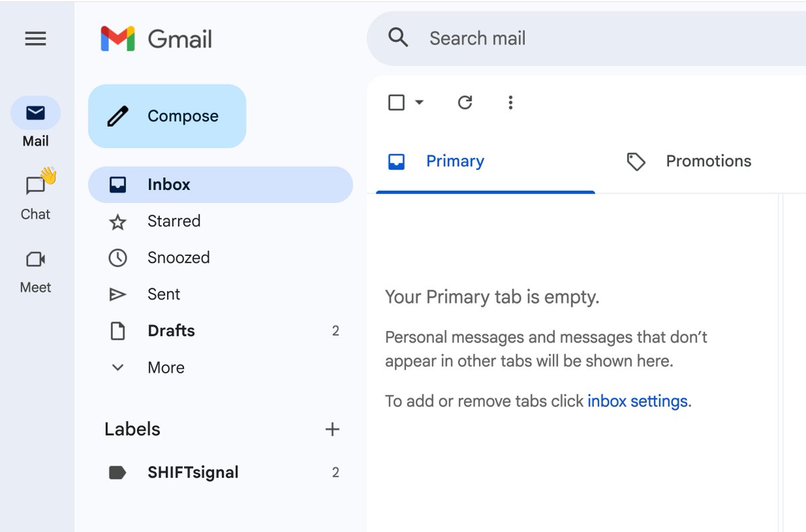Image resolution: width=806 pixels, height=532 pixels.
Task: Click 'Your Primary tab is empty.' text
Action: (492, 297)
